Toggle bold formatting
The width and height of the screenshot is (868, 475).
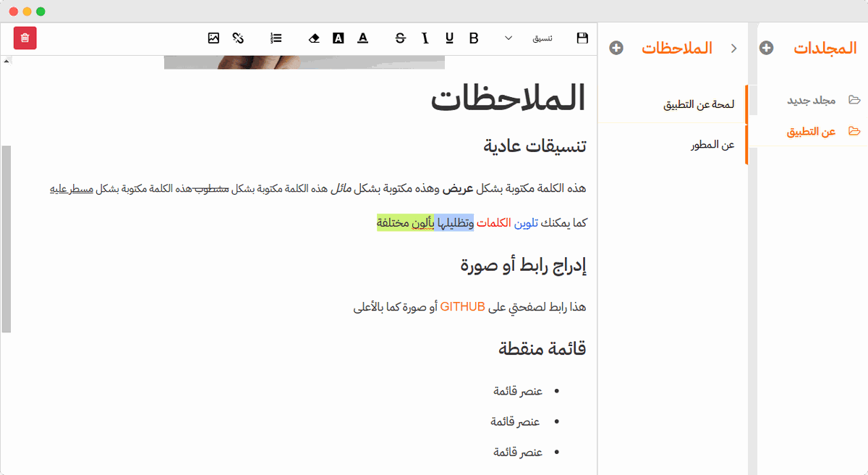pos(474,38)
